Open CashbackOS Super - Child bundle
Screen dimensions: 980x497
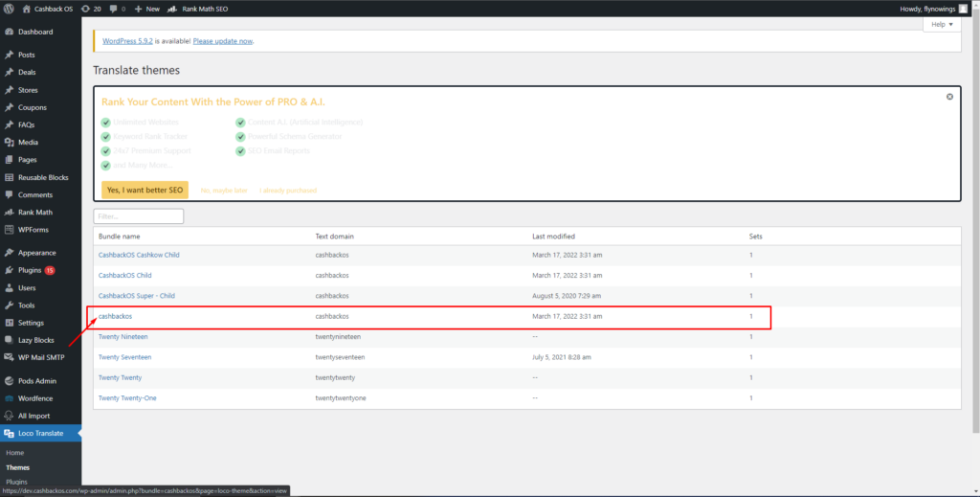point(137,296)
